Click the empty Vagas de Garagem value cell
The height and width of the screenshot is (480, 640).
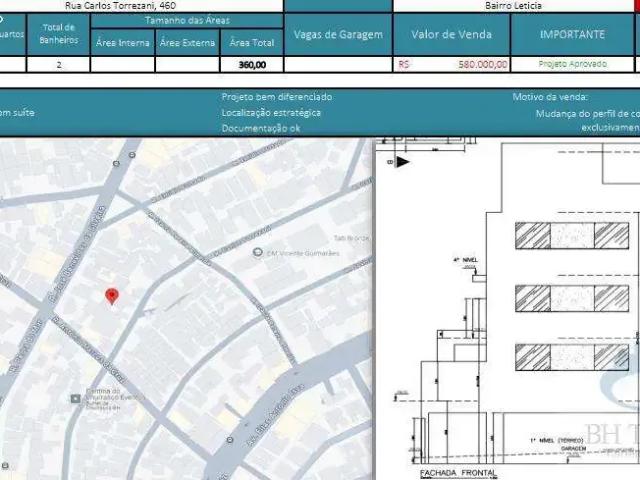(x=338, y=64)
